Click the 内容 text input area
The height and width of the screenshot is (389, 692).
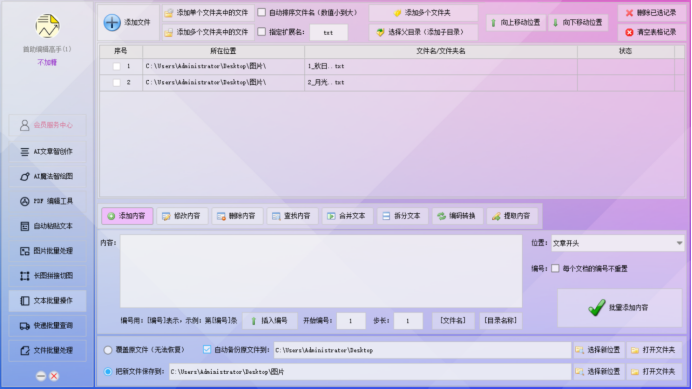(321, 271)
